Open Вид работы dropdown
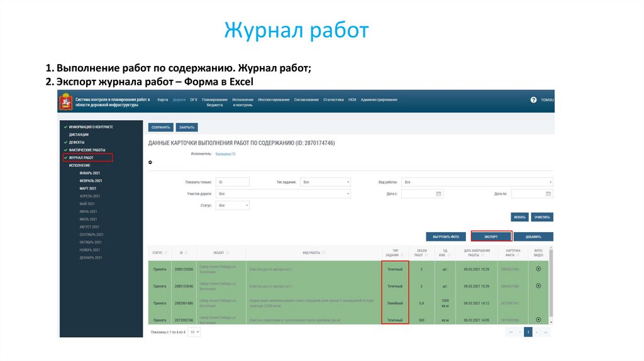 point(477,182)
